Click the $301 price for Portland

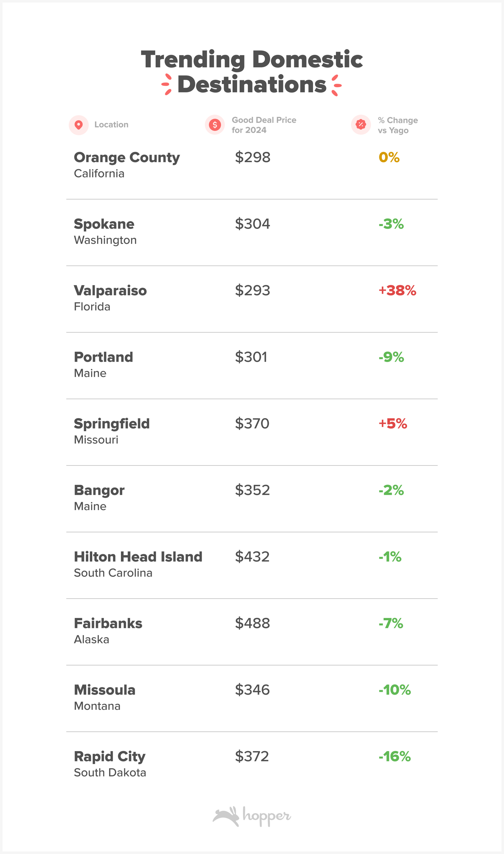[251, 357]
